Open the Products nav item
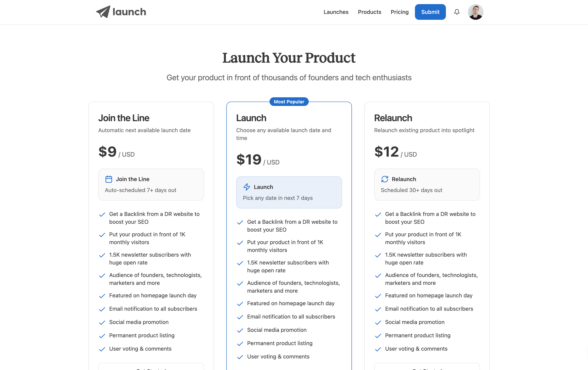 point(369,12)
